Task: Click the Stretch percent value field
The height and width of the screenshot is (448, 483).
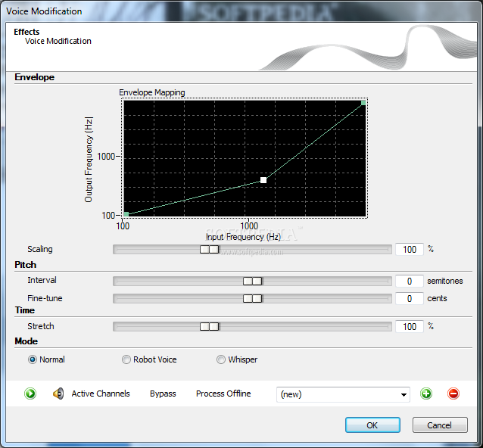Action: pos(410,327)
